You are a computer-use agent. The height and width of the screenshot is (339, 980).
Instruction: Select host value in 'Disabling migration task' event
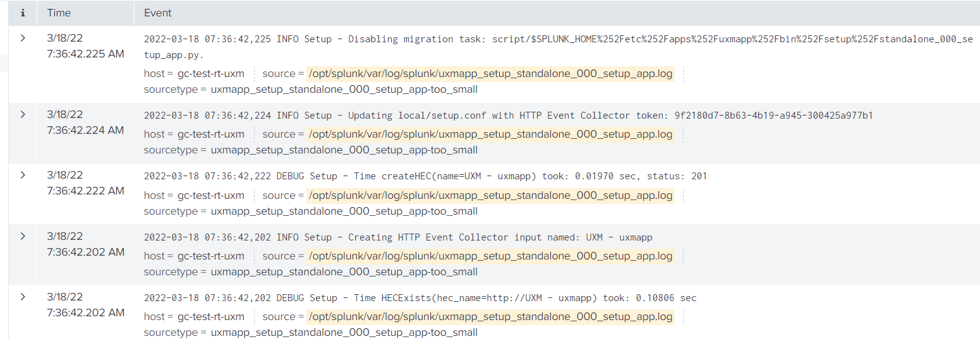point(210,74)
